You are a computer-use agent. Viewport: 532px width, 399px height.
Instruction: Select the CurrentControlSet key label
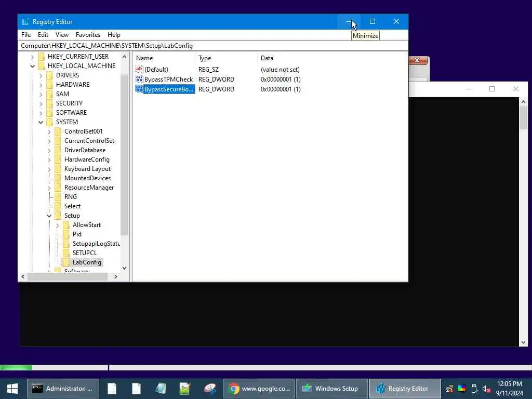(x=89, y=140)
